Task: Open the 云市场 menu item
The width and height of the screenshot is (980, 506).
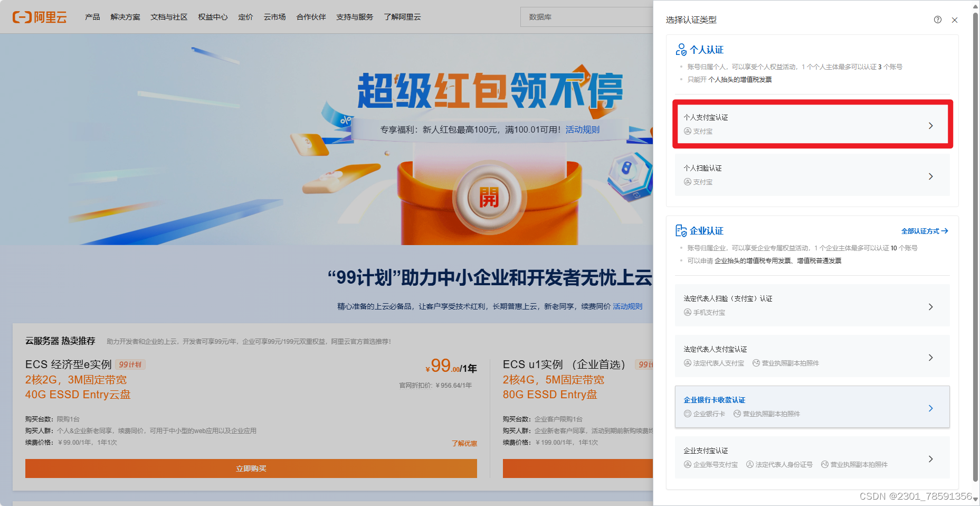Action: (275, 17)
